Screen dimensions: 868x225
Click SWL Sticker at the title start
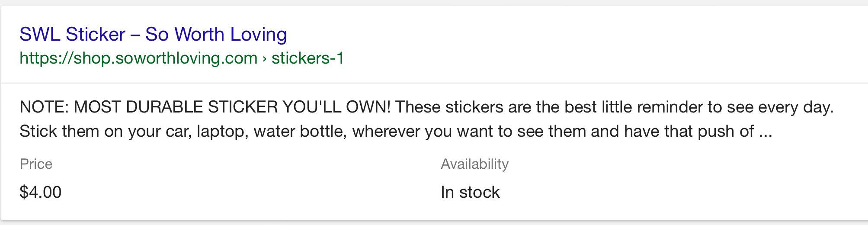(73, 34)
